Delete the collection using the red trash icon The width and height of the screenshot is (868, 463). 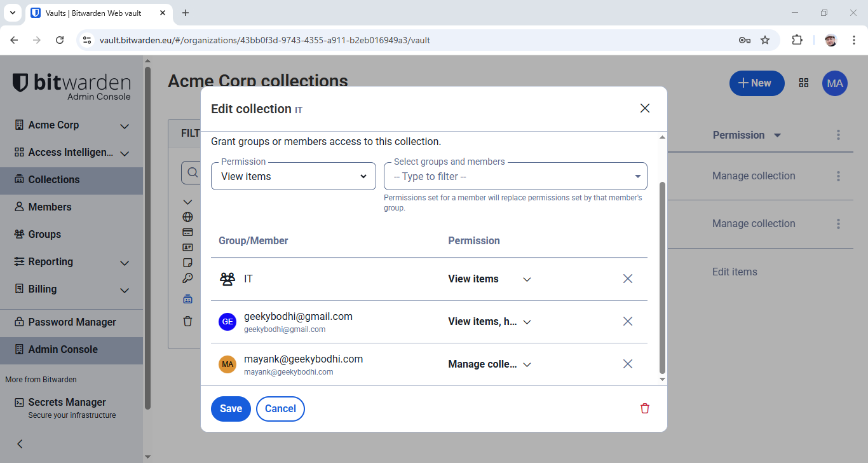[x=645, y=408]
